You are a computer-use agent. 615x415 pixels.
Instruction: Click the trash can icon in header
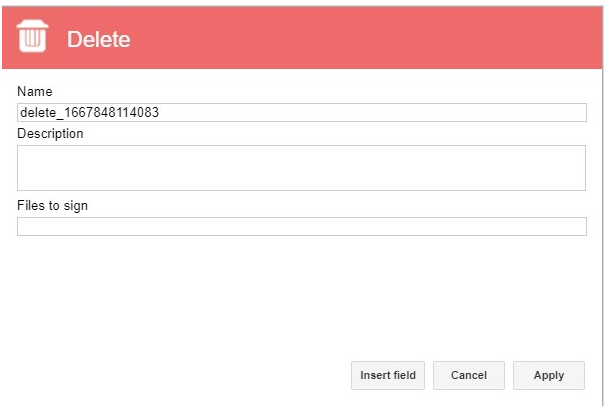[x=33, y=36]
